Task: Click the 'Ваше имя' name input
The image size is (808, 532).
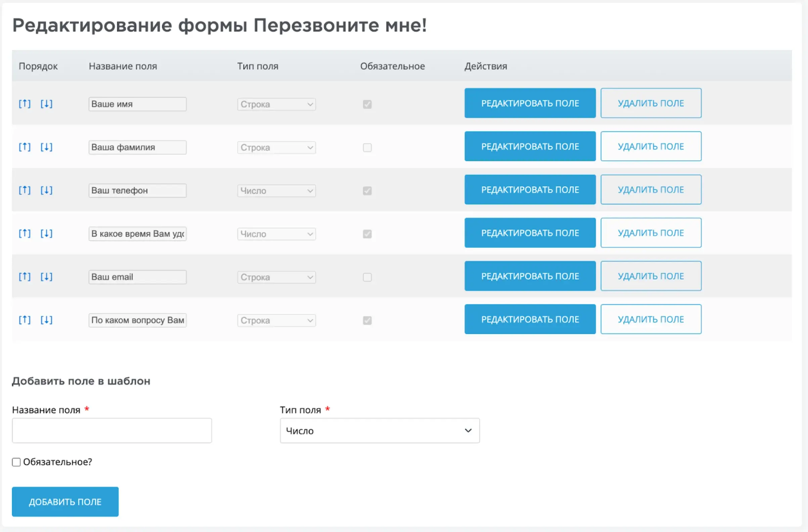Action: 137,104
